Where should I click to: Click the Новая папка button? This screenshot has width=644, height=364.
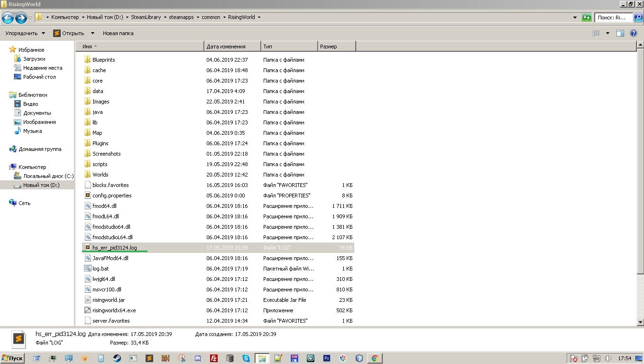click(118, 33)
